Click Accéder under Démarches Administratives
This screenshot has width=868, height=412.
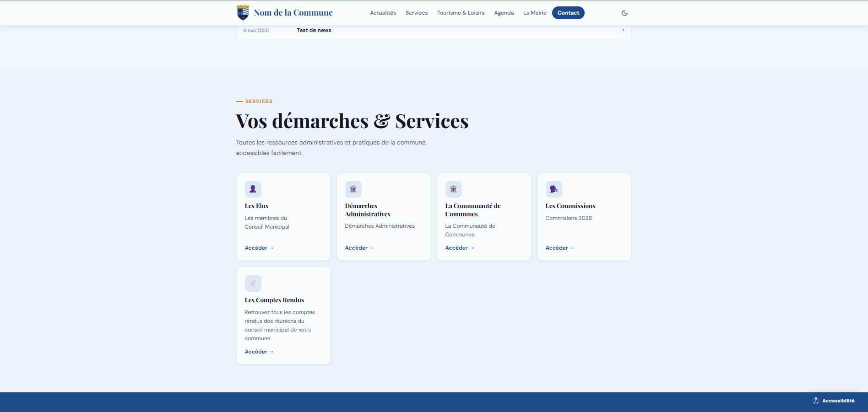pos(359,248)
